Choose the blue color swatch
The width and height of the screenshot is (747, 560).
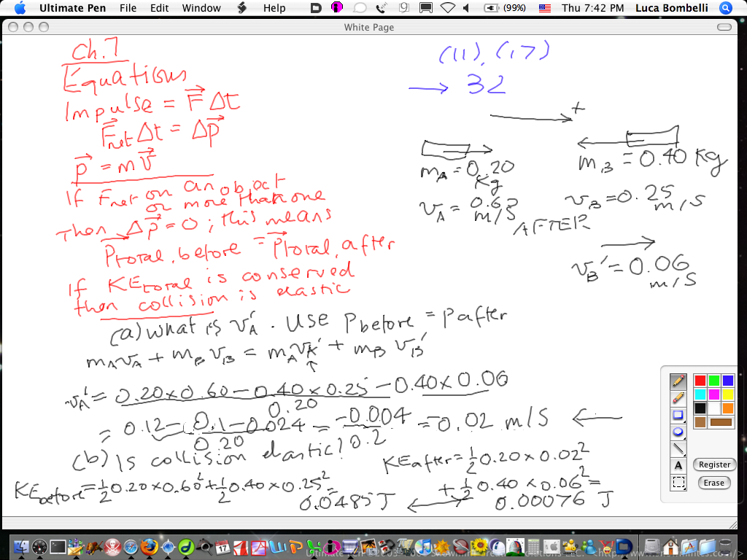click(727, 381)
